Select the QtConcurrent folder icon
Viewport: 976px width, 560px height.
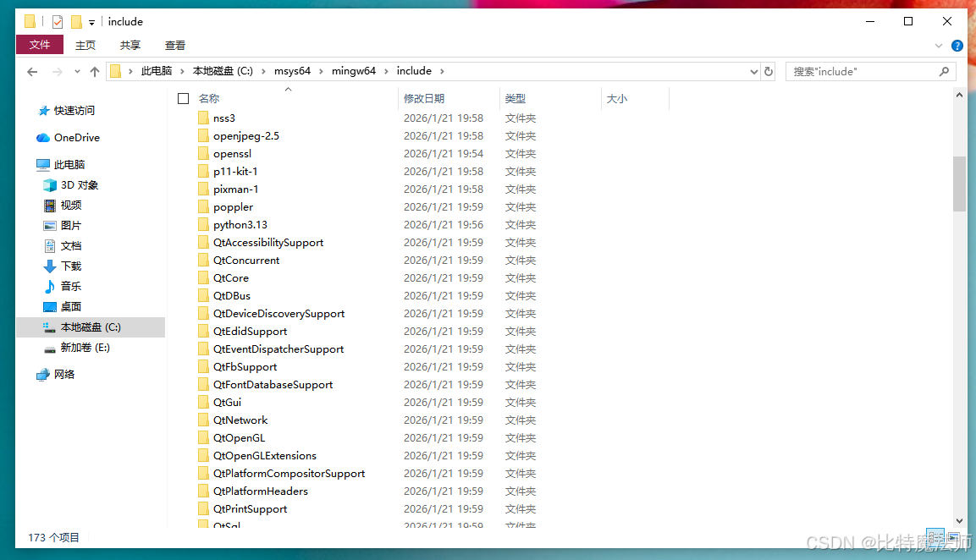tap(203, 260)
